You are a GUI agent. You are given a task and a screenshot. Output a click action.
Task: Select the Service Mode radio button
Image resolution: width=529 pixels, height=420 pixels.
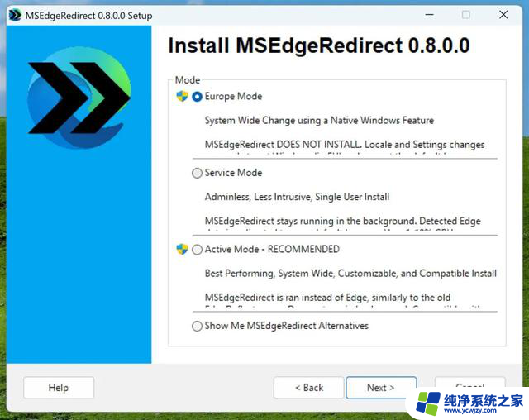point(197,173)
